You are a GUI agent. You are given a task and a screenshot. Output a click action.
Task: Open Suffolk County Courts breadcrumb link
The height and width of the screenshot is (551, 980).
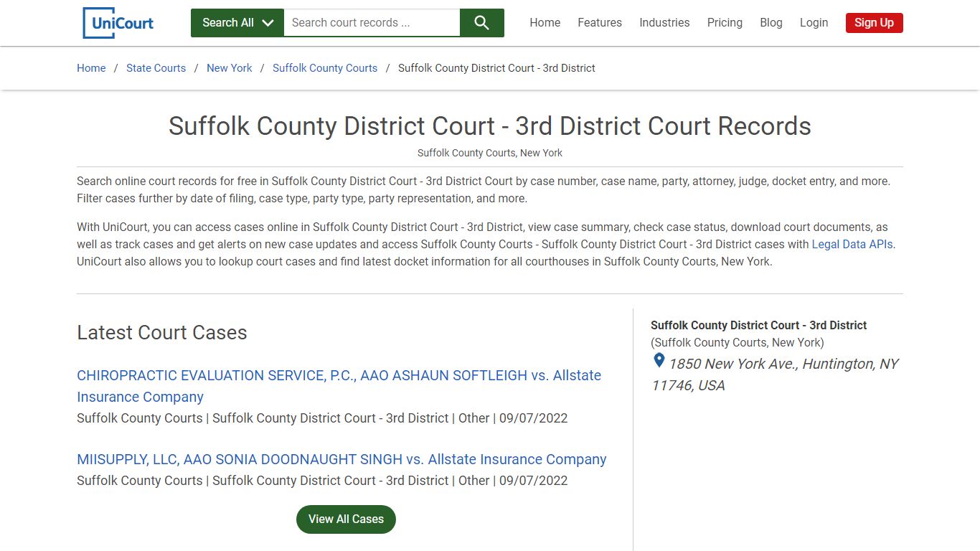tap(325, 68)
